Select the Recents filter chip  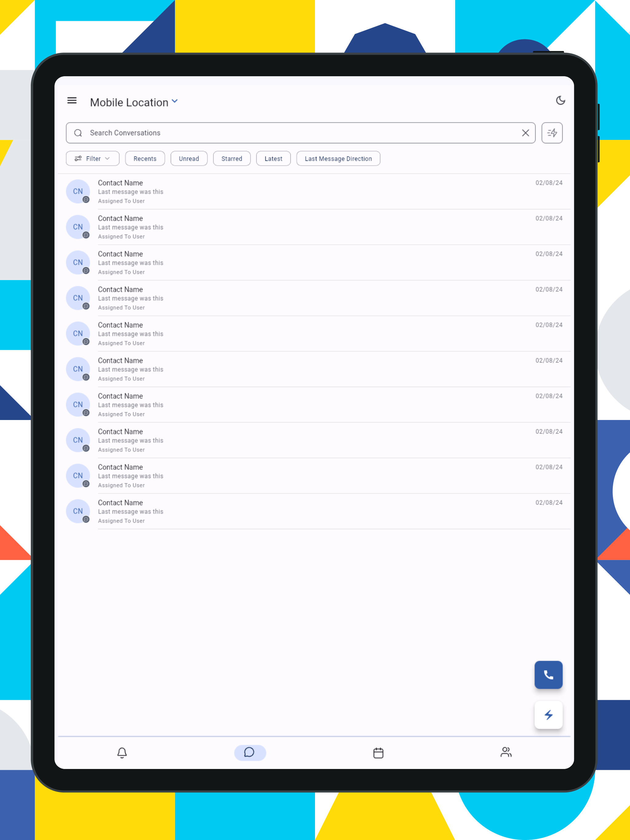pyautogui.click(x=145, y=159)
